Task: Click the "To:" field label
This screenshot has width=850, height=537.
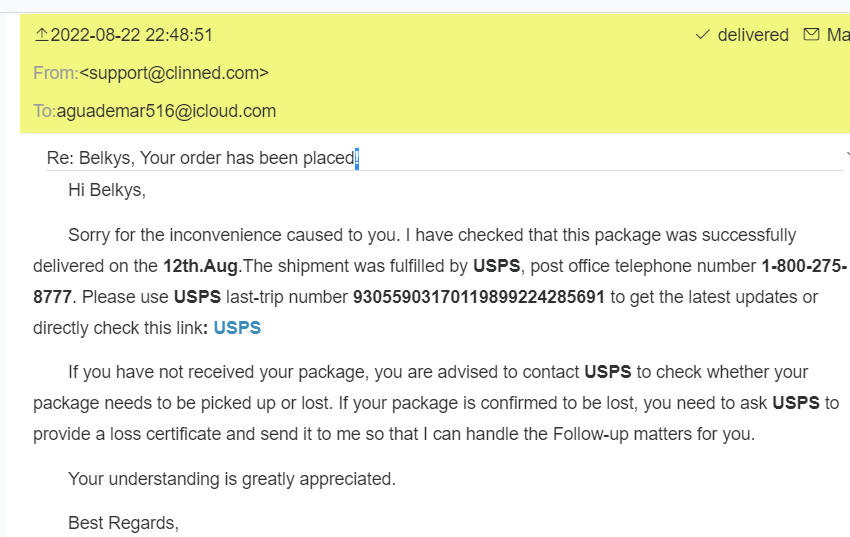Action: pos(44,111)
